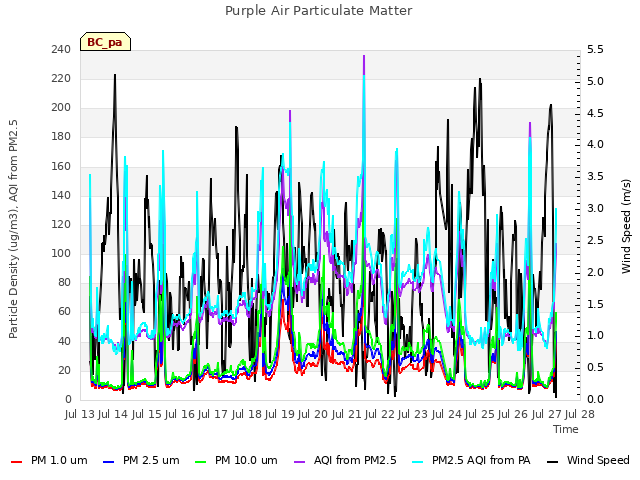Screen dimensions: 640x480
Task: Click the red PM 1.0 legend swatch
Action: pos(16,462)
